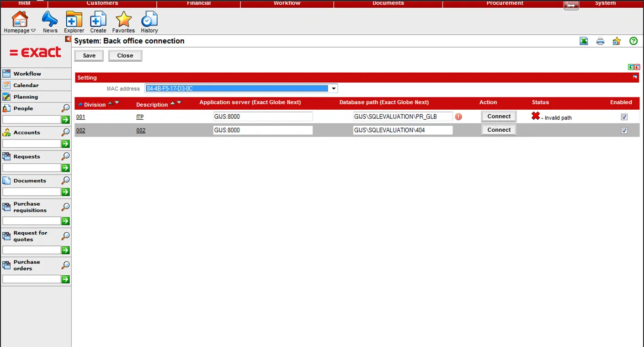Open division 001 link

(x=80, y=117)
